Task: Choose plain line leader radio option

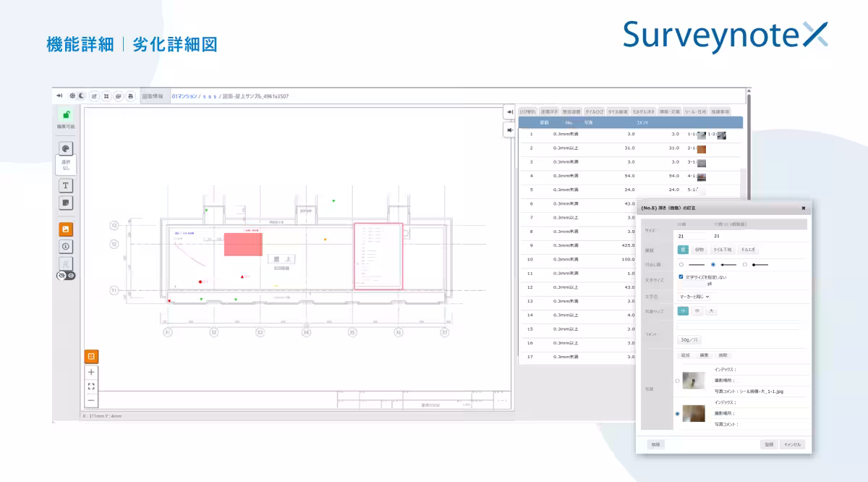Action: click(x=681, y=265)
